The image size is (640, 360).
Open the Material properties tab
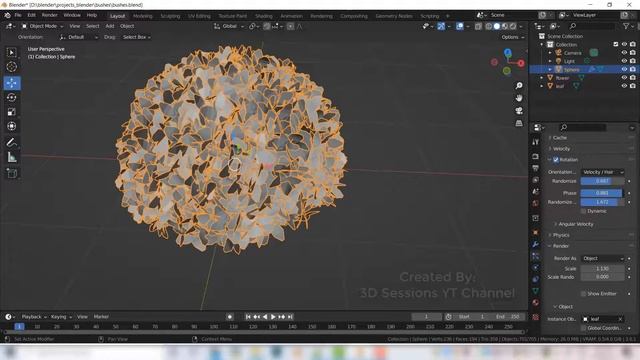pos(536,302)
